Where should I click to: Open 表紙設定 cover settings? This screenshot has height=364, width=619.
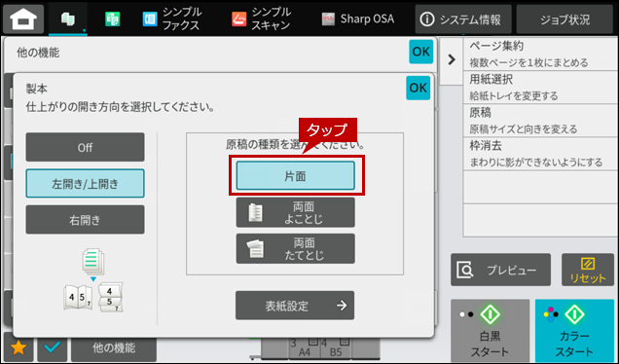295,306
